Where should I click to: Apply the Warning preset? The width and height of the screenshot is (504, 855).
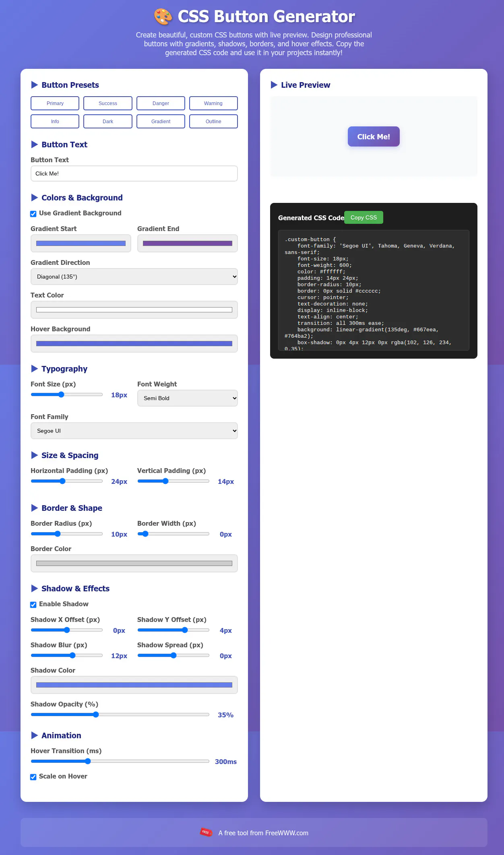tap(213, 103)
